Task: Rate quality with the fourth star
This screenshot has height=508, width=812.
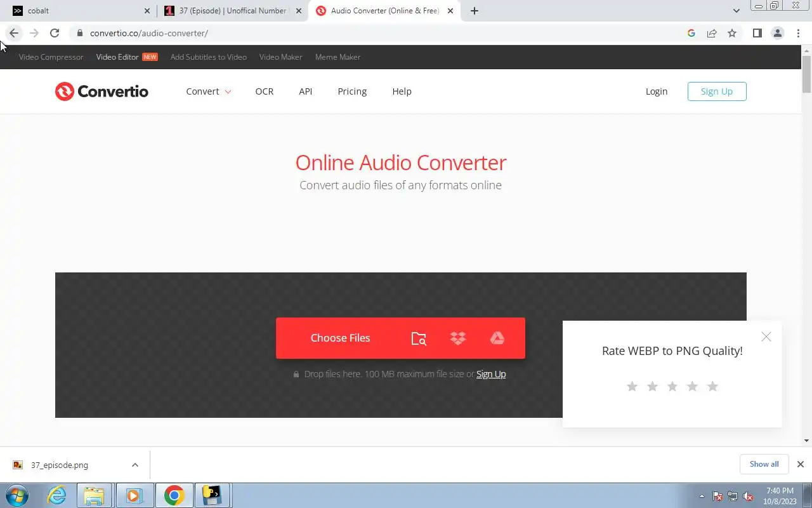Action: (x=692, y=386)
